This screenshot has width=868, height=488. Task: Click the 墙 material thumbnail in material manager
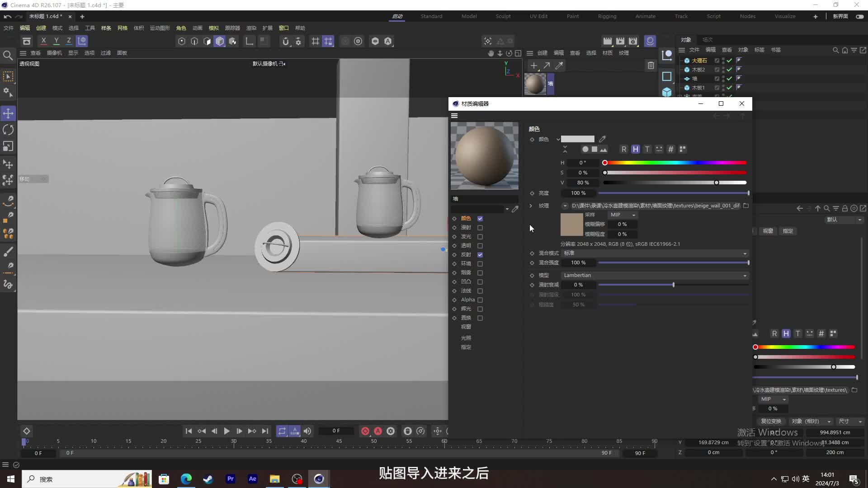[535, 84]
